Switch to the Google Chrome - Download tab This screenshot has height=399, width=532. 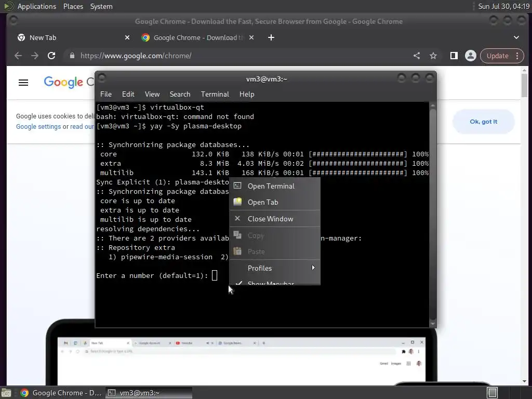point(198,37)
